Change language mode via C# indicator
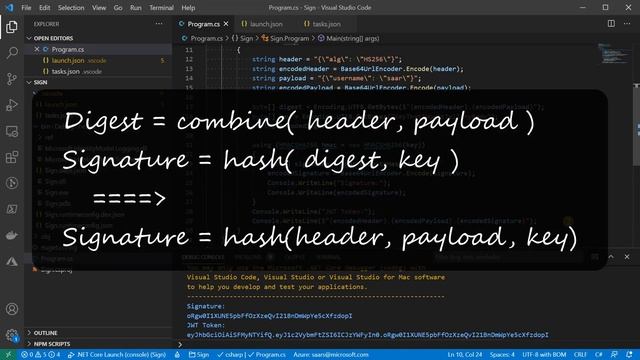The image size is (640, 360). tap(598, 354)
